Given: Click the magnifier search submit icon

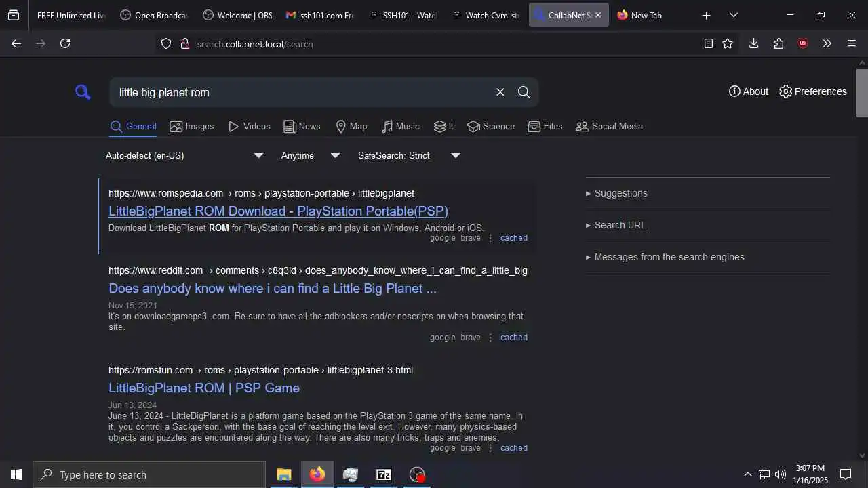Looking at the screenshot, I should tap(524, 92).
